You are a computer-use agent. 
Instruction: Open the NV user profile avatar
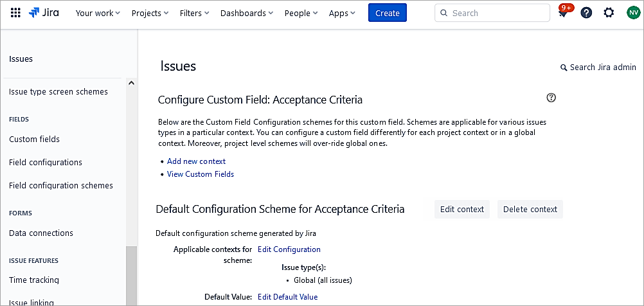pyautogui.click(x=633, y=13)
